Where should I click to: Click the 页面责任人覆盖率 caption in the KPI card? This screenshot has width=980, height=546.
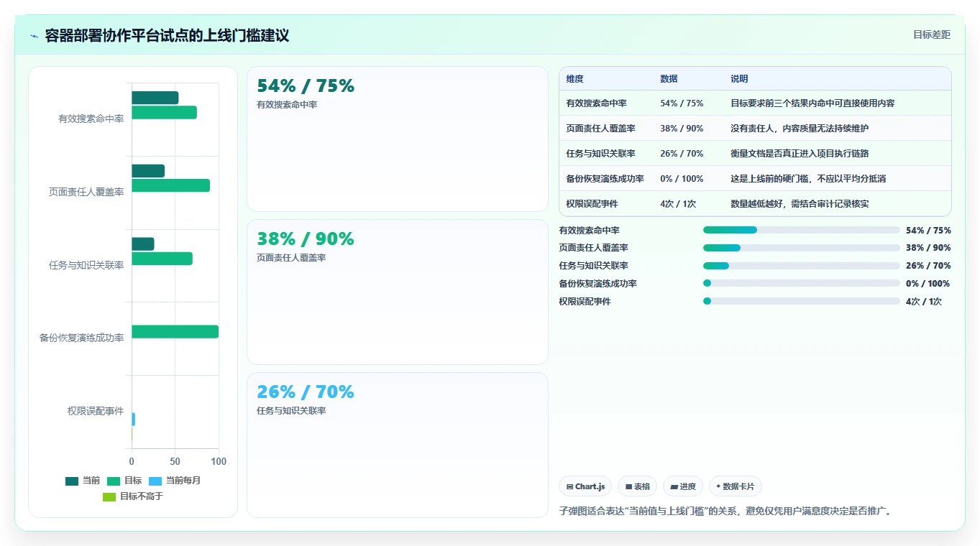click(291, 258)
